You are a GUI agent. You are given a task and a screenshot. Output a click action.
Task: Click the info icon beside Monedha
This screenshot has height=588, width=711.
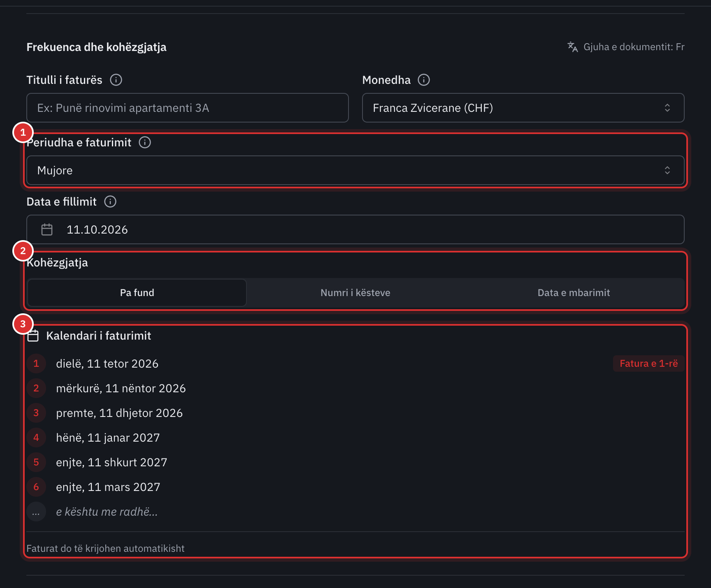pyautogui.click(x=424, y=80)
